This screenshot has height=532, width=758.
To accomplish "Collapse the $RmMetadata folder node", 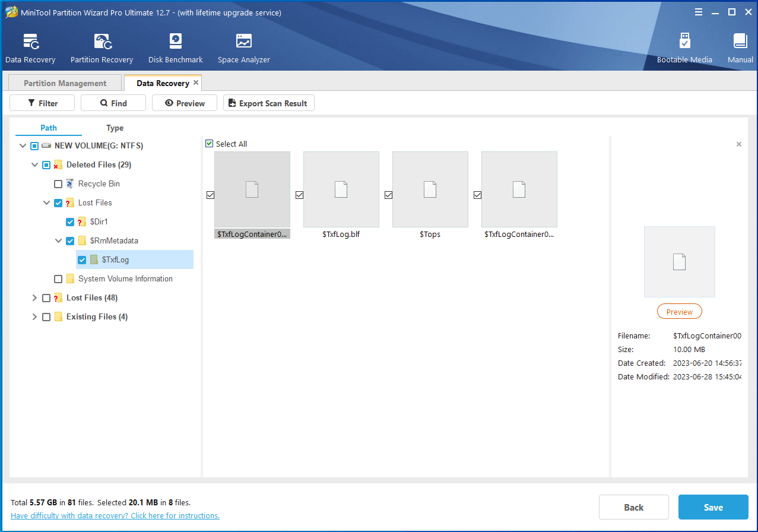I will coord(58,240).
